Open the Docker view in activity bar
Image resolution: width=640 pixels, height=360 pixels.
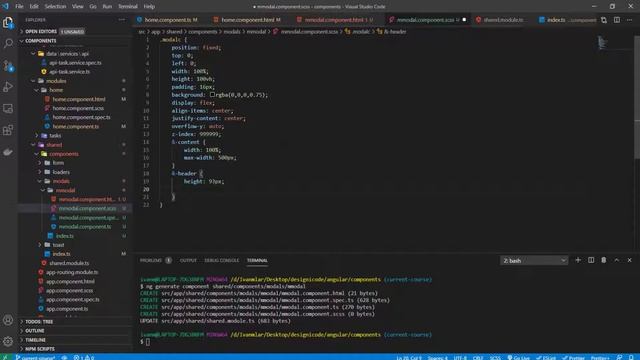point(8,152)
